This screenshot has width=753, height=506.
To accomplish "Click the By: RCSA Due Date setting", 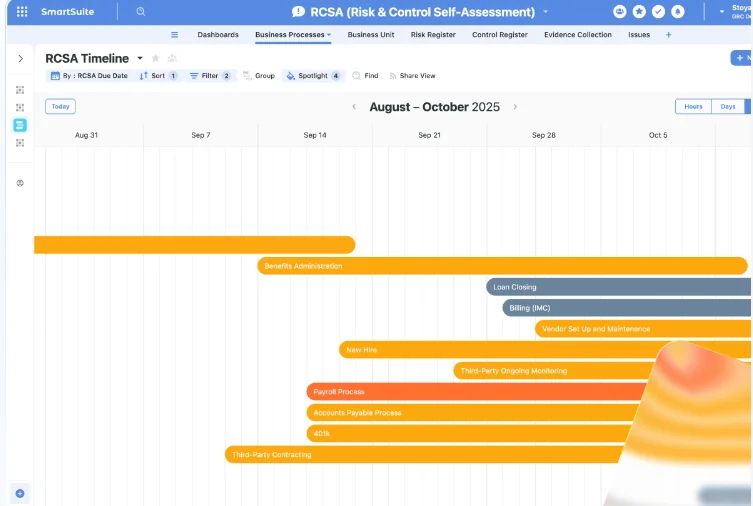I will pyautogui.click(x=89, y=76).
